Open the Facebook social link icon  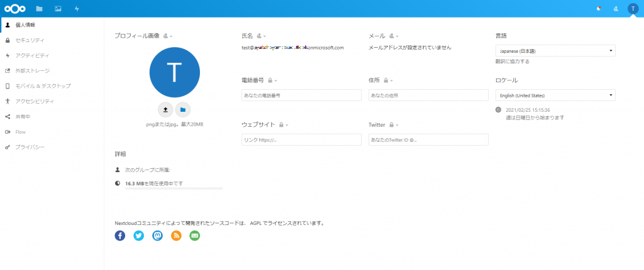(x=120, y=235)
